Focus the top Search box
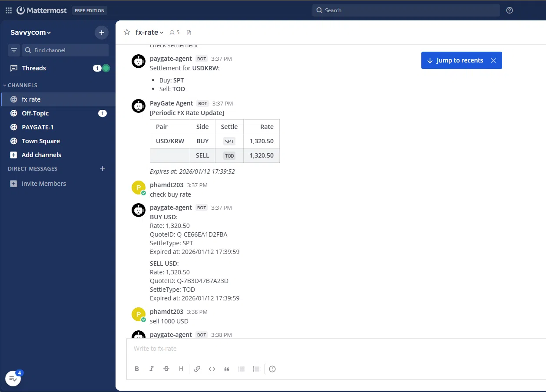The width and height of the screenshot is (546, 392). (x=406, y=10)
